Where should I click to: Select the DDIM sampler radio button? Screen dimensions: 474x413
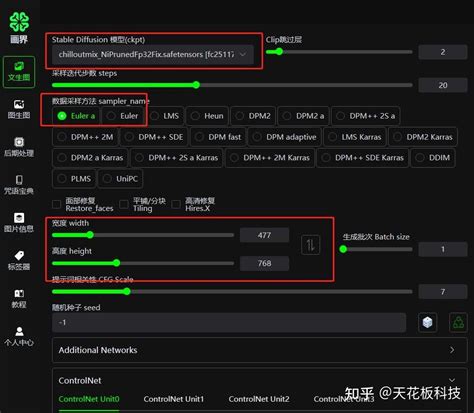point(433,158)
